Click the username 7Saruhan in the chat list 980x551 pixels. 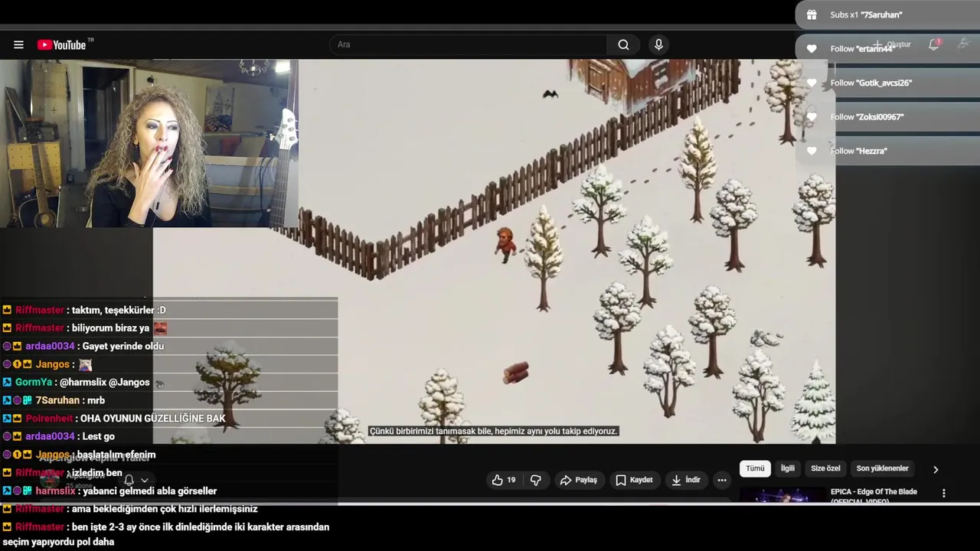[57, 400]
